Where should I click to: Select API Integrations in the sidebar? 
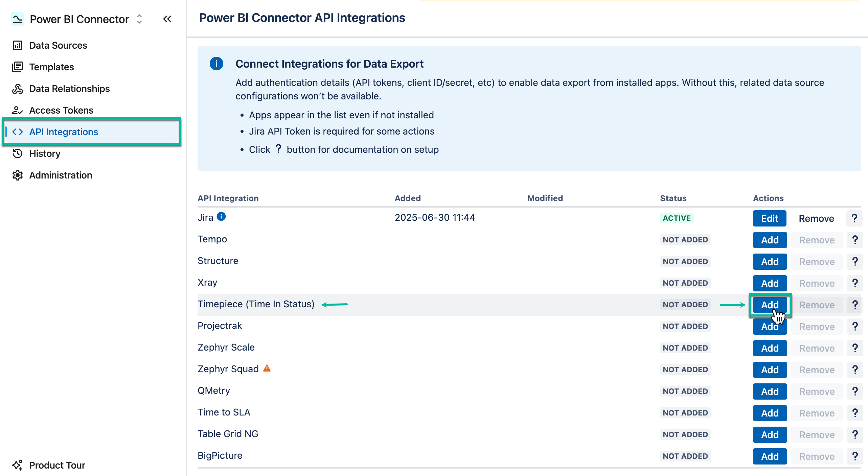pos(64,132)
